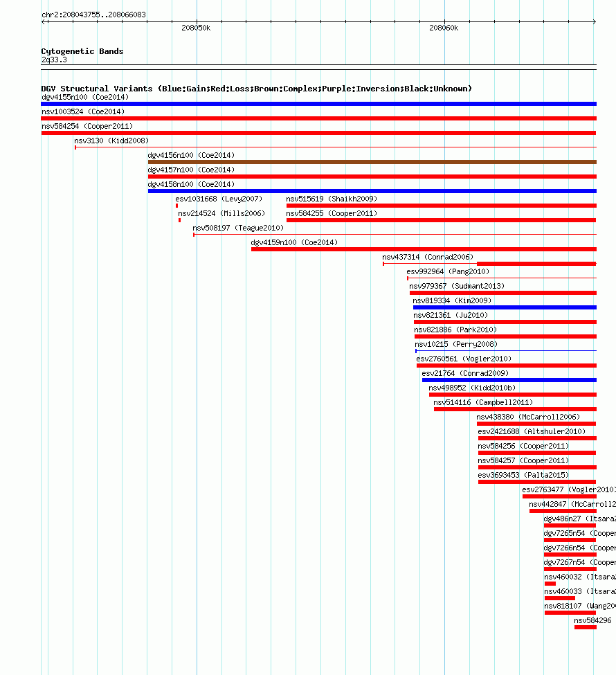
Task: Select the nsv584296 variant label
Action: pos(592,621)
